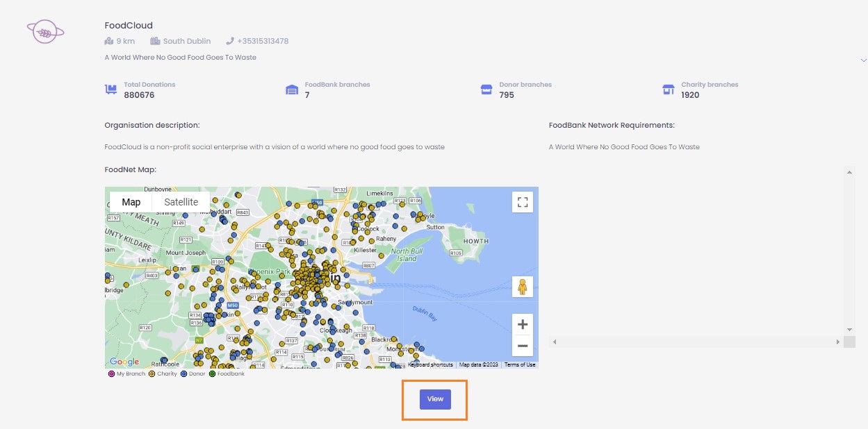868x429 pixels.
Task: Click the Donor branches value 795
Action: [x=507, y=95]
